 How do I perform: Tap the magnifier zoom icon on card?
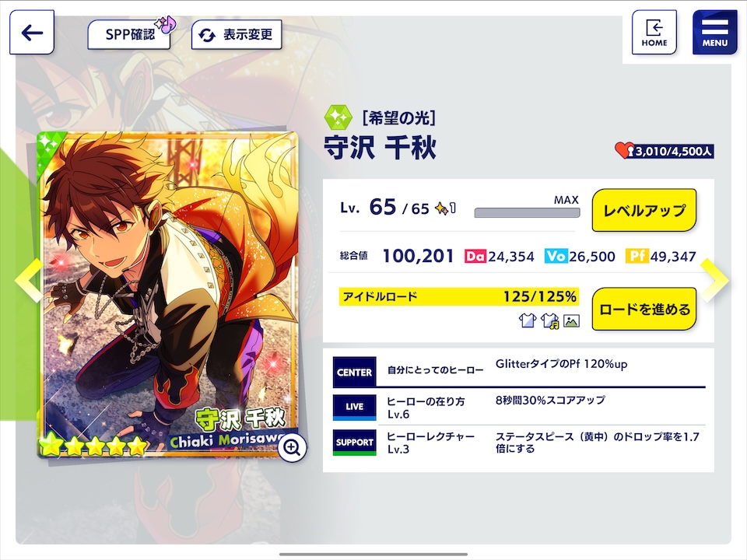click(292, 447)
